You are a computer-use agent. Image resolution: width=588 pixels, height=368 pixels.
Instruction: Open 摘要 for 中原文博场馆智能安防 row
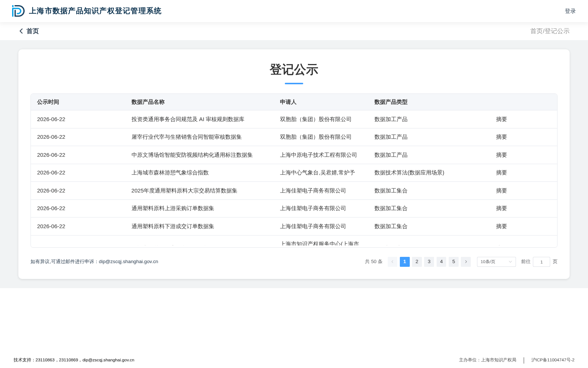(x=501, y=155)
